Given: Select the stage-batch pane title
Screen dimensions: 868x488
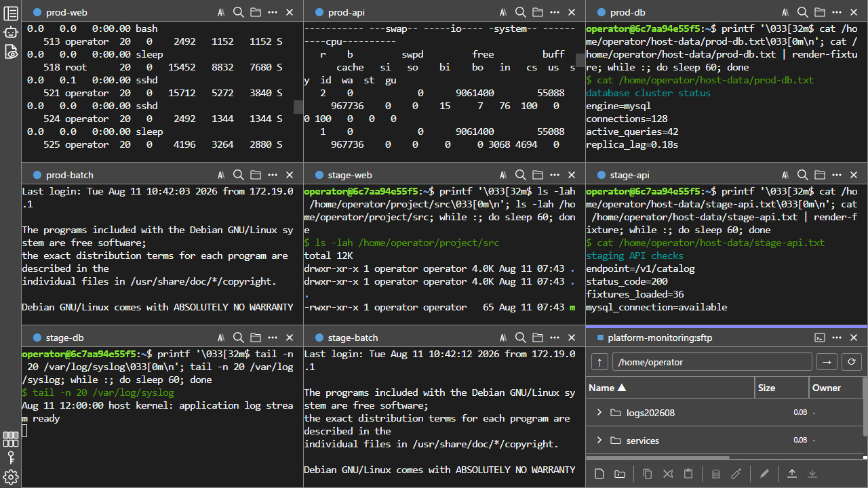Looking at the screenshot, I should click(x=353, y=338).
